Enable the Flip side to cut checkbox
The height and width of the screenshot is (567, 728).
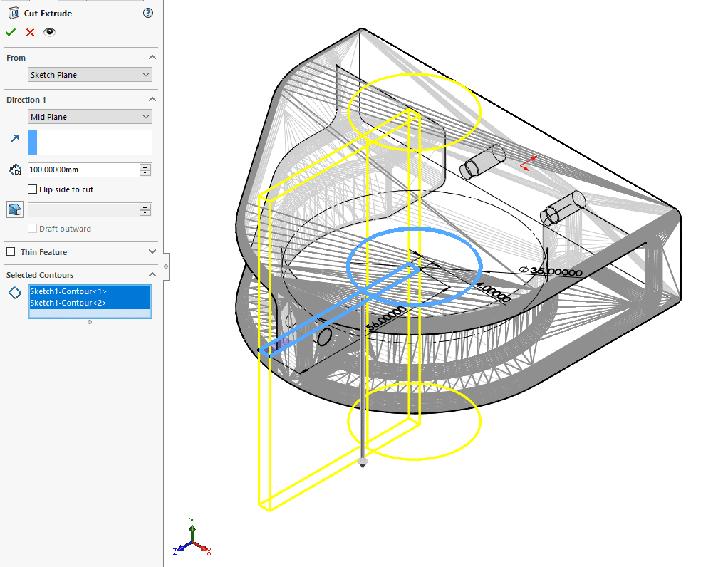click(x=31, y=189)
